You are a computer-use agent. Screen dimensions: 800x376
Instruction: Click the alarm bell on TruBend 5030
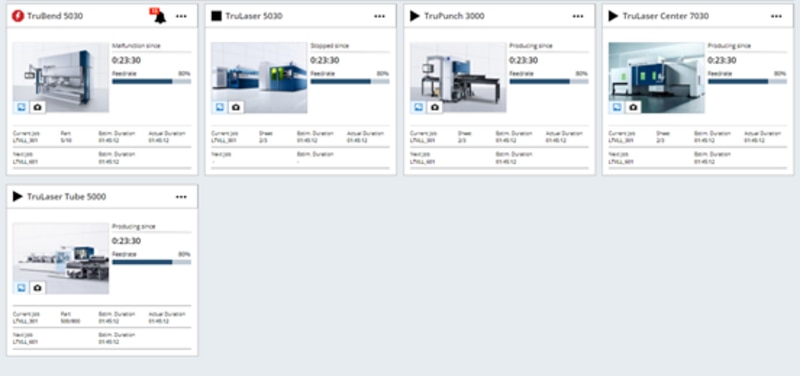click(x=160, y=16)
